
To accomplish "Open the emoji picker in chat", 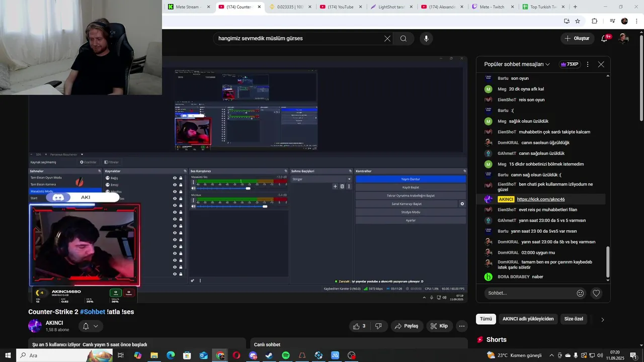I will (x=580, y=293).
